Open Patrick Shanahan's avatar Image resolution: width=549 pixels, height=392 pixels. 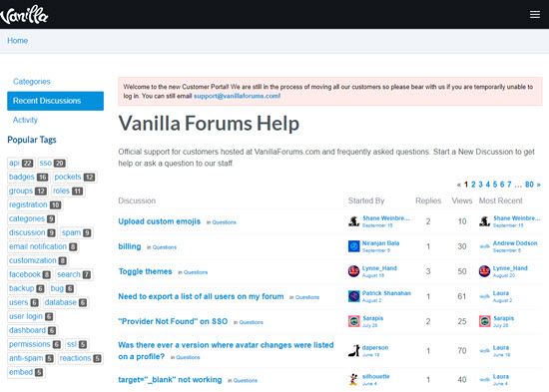tap(353, 296)
